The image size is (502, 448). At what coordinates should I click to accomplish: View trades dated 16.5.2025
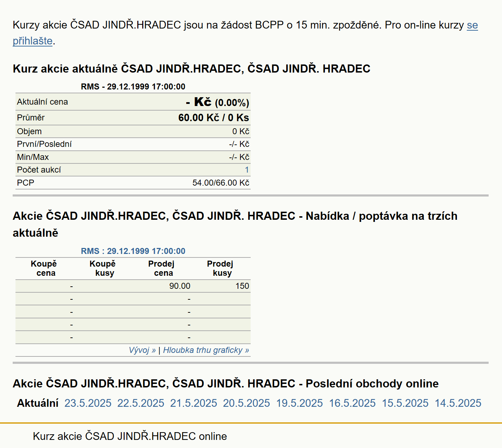click(x=352, y=403)
